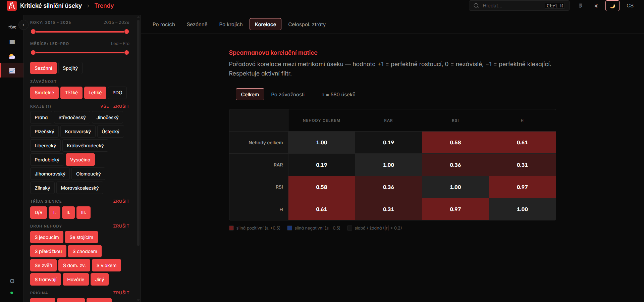644x302 pixels.
Task: Adjust the months range end handle
Action: (x=126, y=52)
